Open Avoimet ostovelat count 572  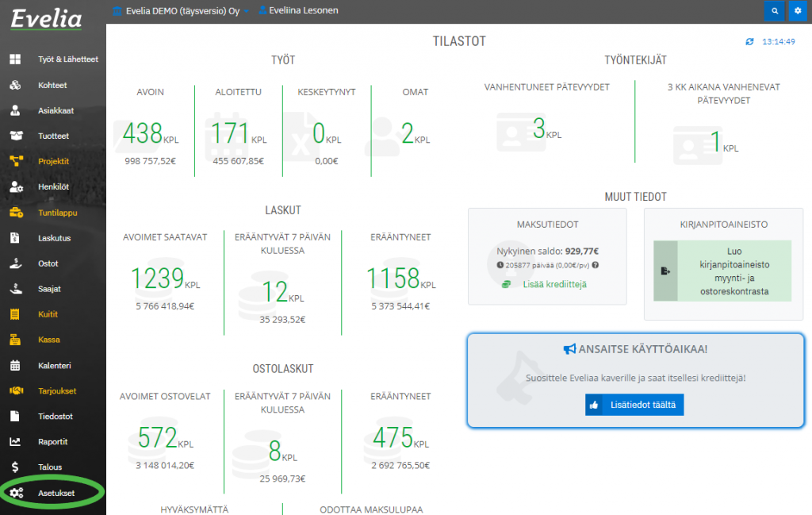tap(158, 437)
